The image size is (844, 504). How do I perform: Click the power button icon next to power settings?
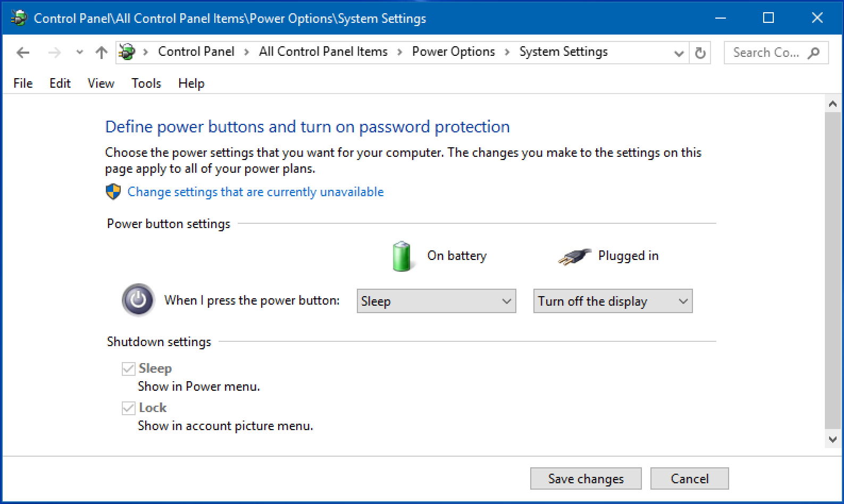(138, 300)
